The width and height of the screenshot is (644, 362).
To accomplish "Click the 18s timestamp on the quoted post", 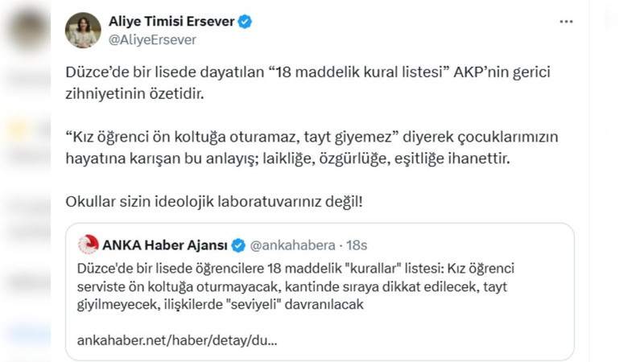I will click(x=356, y=245).
